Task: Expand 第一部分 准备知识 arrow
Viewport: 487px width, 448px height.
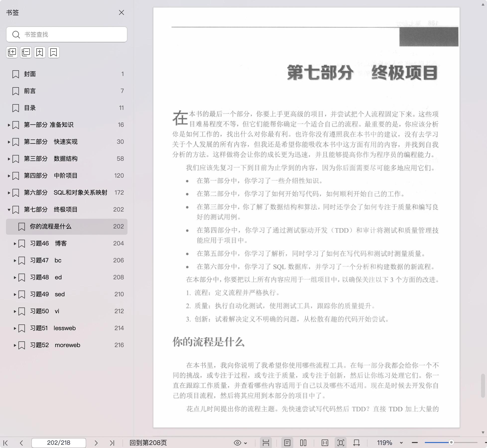Action: 9,125
